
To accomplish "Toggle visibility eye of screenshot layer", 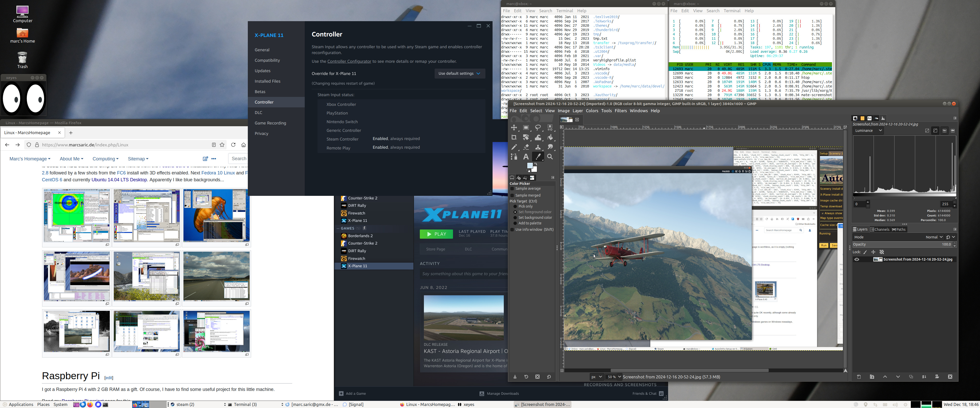I will pos(857,259).
